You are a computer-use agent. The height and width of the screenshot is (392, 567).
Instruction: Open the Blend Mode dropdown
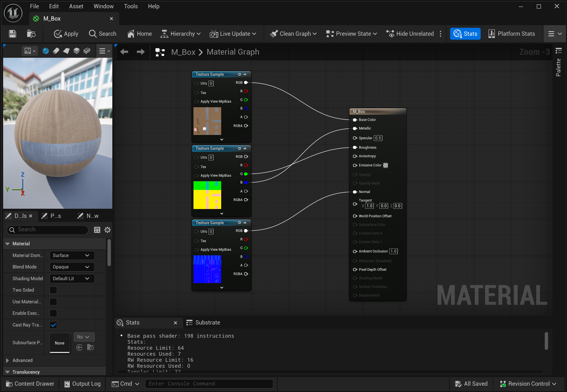click(71, 267)
